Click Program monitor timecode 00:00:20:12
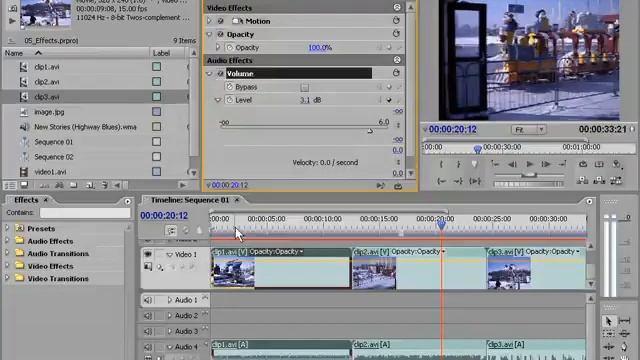Image resolution: width=640 pixels, height=360 pixels. pos(453,129)
